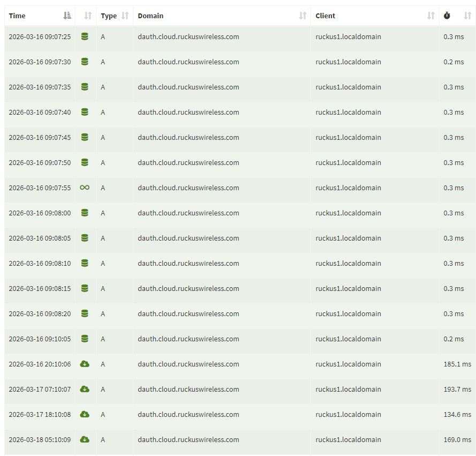Click cache status icon for 09:08:20 query
This screenshot has height=456, width=476.
pyautogui.click(x=85, y=313)
